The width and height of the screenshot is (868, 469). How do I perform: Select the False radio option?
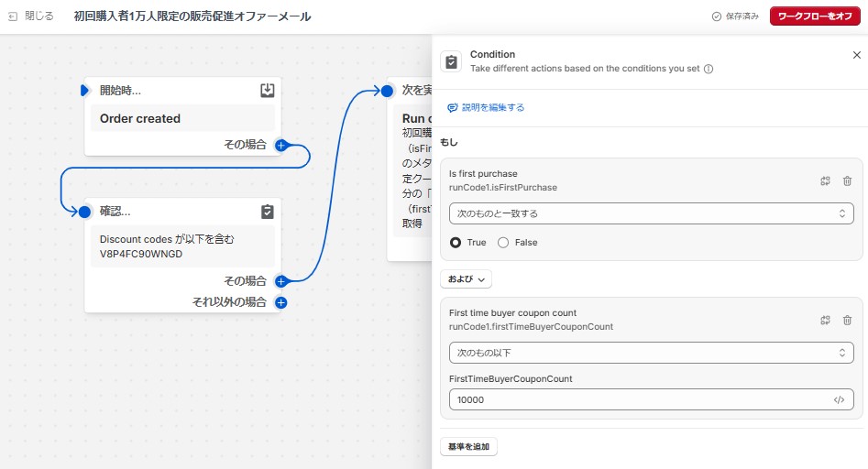(503, 242)
